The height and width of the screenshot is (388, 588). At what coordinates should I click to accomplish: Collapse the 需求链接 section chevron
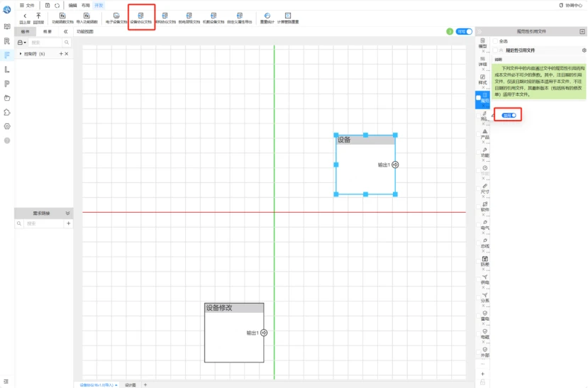pos(67,213)
